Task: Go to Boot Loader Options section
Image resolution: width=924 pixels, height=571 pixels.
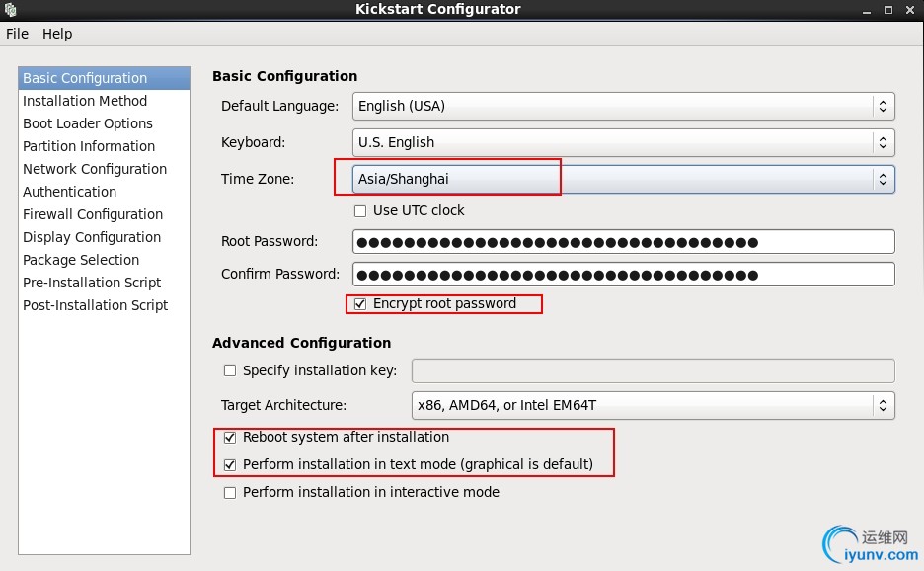Action: pos(88,123)
